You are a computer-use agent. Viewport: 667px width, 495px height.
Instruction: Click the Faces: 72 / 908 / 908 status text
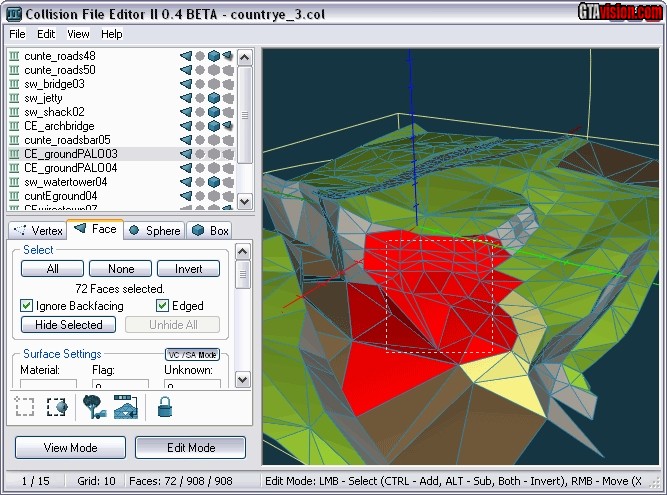click(181, 481)
